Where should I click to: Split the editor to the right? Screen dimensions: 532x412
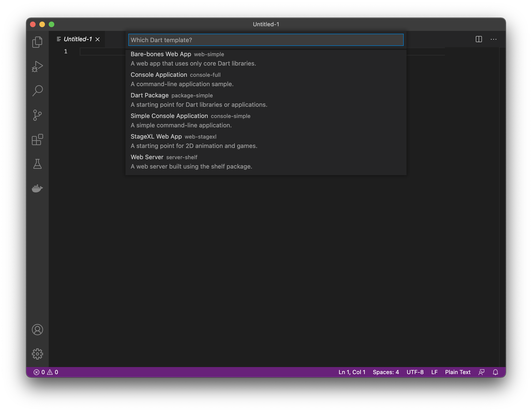click(x=479, y=39)
